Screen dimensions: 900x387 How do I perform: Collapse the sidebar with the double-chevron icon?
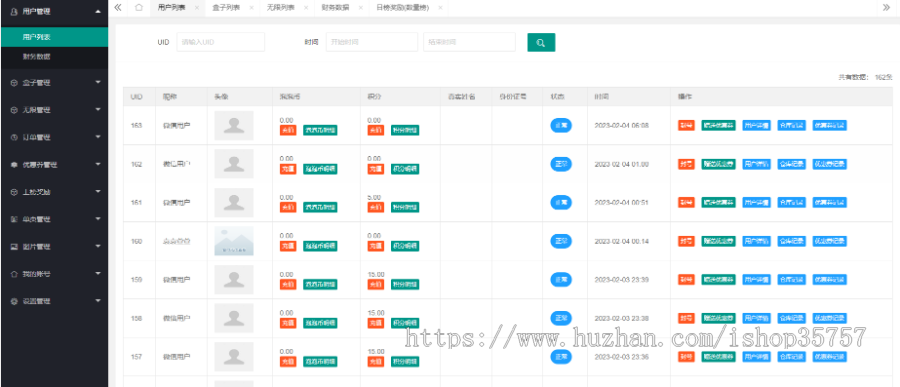click(x=117, y=7)
